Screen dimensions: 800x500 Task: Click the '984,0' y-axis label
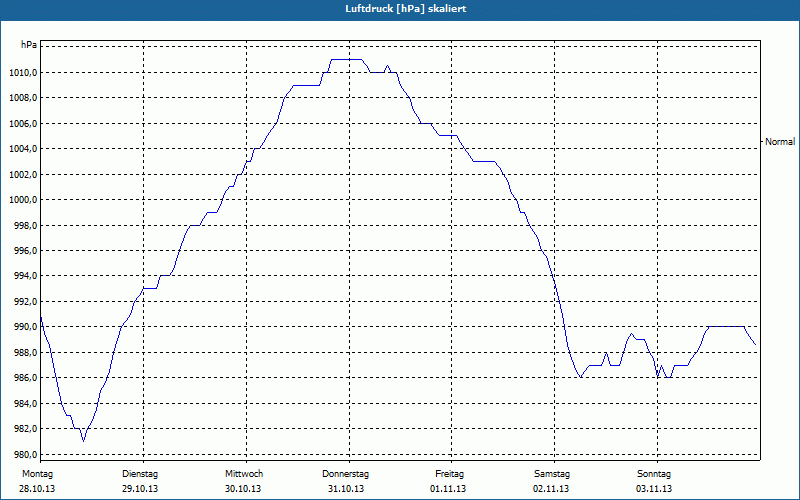click(25, 404)
